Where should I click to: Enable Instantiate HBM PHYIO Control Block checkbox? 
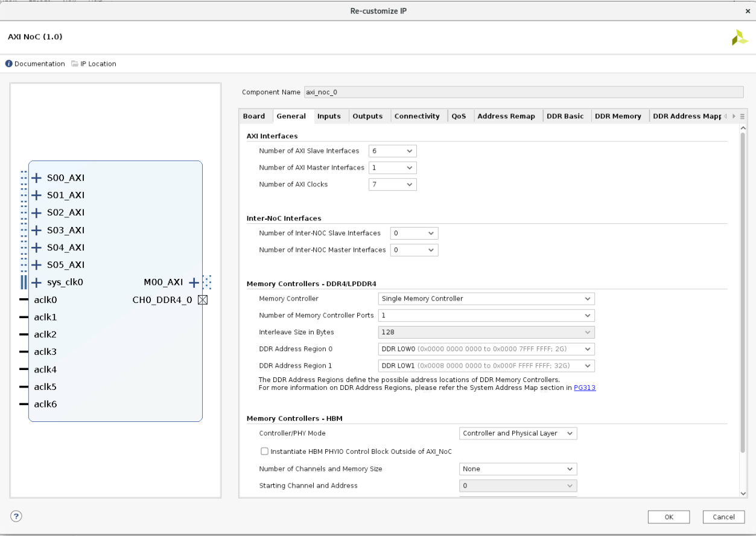(264, 451)
